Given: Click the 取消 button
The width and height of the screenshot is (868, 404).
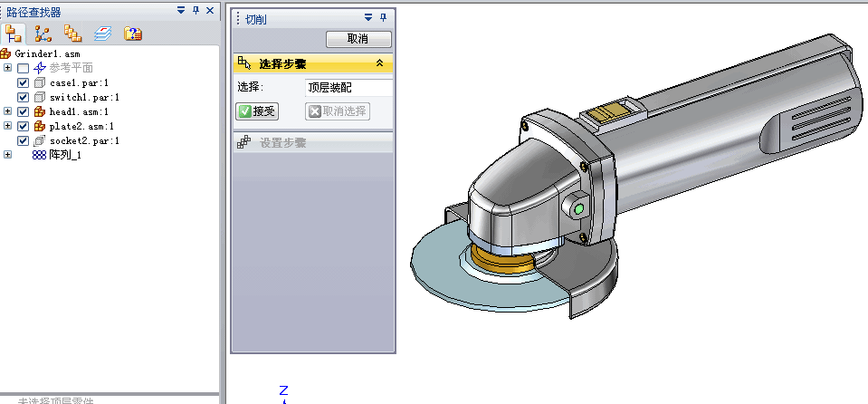Looking at the screenshot, I should 358,39.
